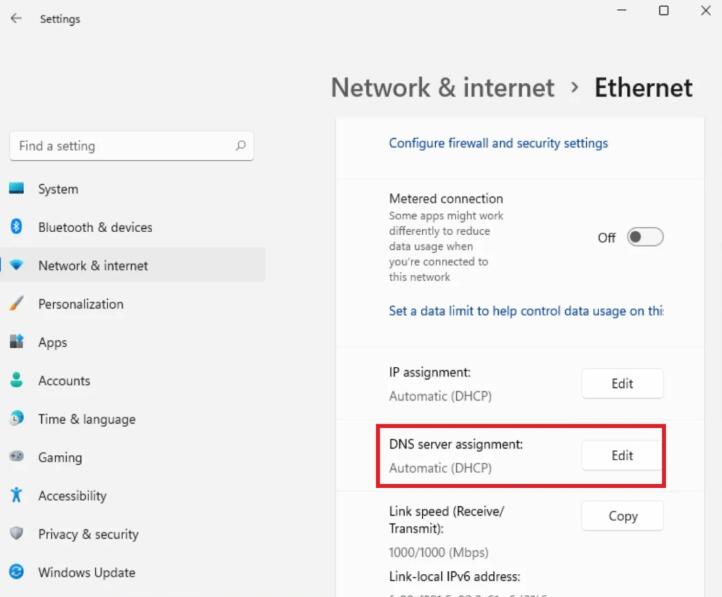Click the Gaming controller icon

click(x=16, y=457)
